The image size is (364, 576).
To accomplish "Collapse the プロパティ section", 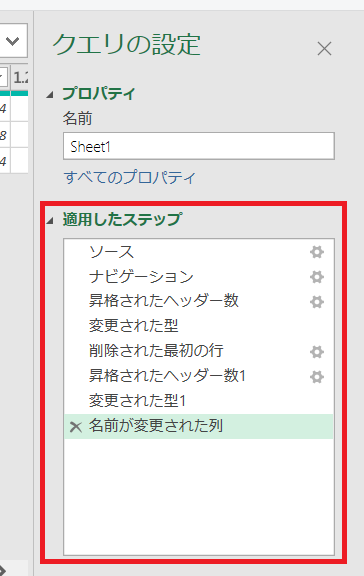I will pyautogui.click(x=50, y=95).
